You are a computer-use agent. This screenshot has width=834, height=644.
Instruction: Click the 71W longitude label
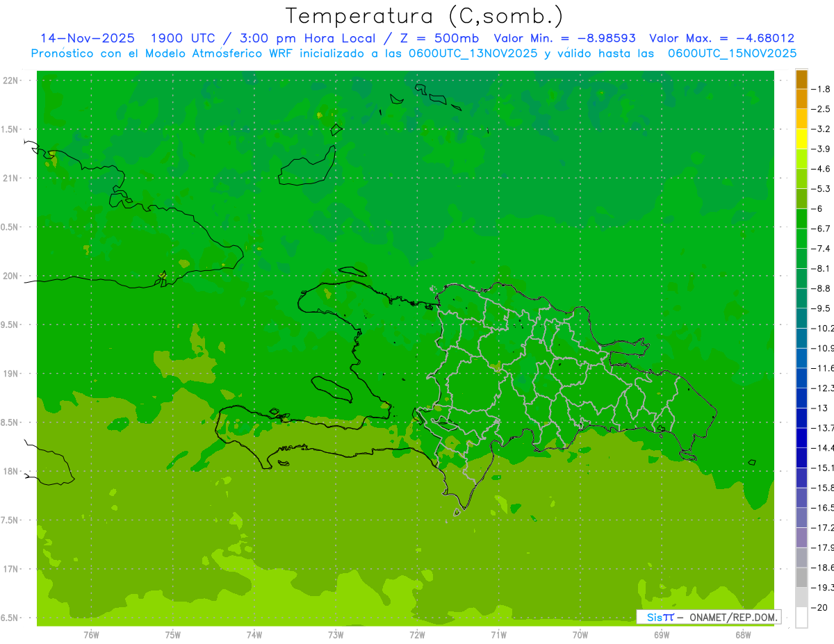[x=498, y=635]
